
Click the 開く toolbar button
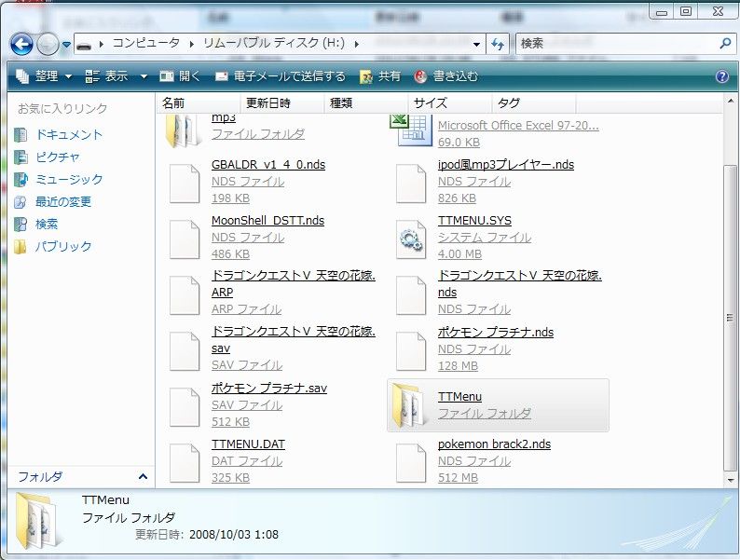click(x=180, y=76)
